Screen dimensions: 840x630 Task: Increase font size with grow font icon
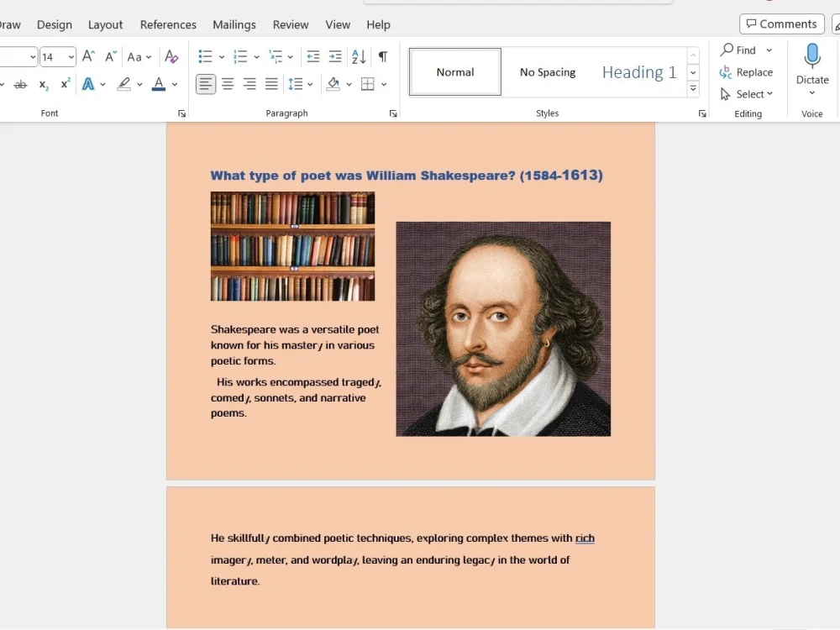click(x=88, y=56)
